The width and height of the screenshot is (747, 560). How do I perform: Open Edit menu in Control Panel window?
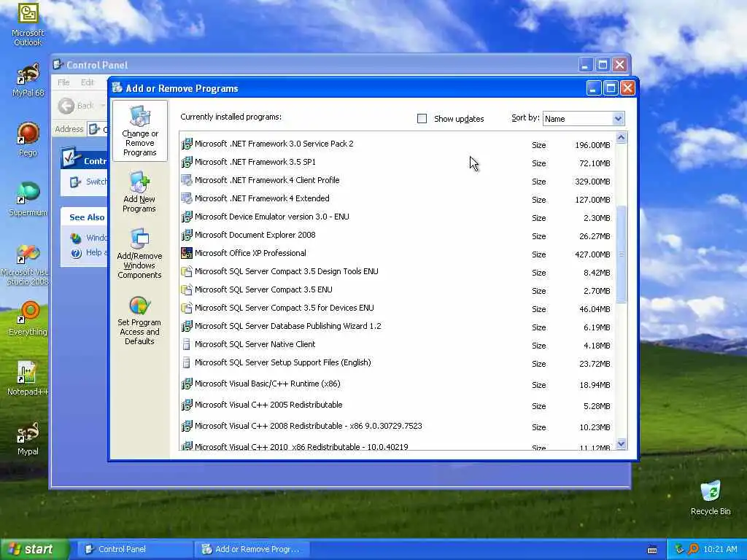pyautogui.click(x=88, y=82)
